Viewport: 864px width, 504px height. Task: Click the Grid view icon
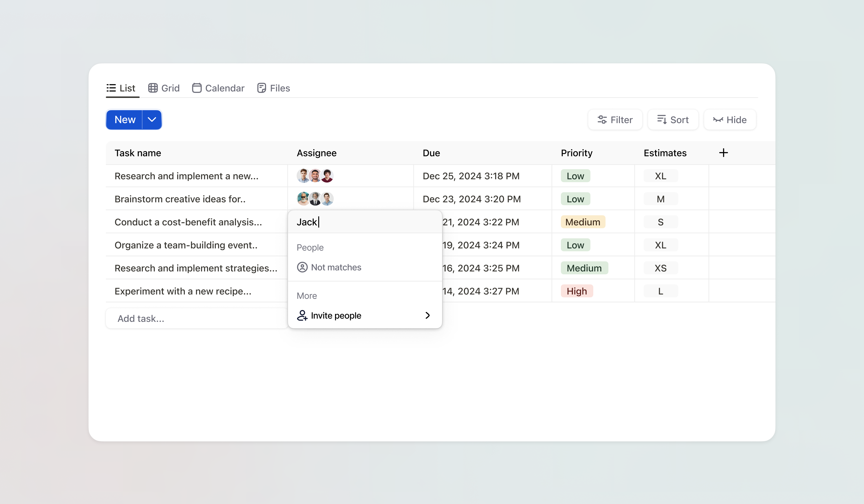(x=153, y=88)
